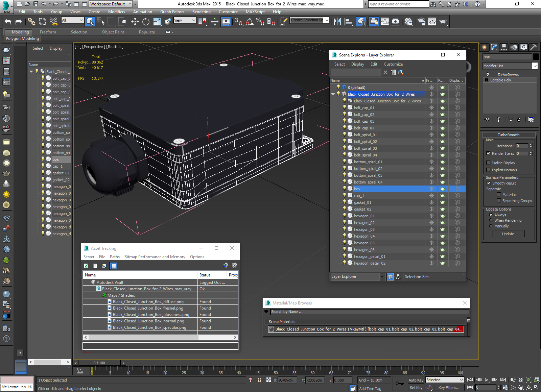Open Paths menu in Asset Tracking
The width and height of the screenshot is (541, 392).
[115, 257]
